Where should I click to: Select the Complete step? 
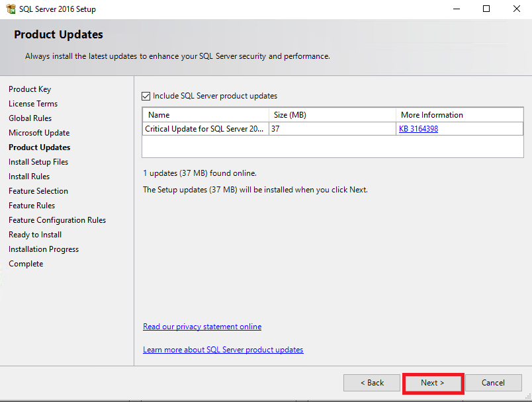point(26,264)
